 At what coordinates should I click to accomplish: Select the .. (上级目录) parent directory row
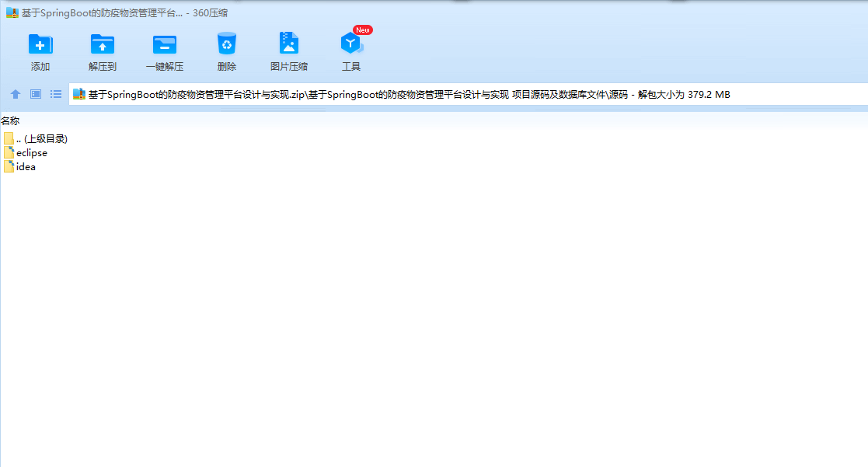pos(36,139)
